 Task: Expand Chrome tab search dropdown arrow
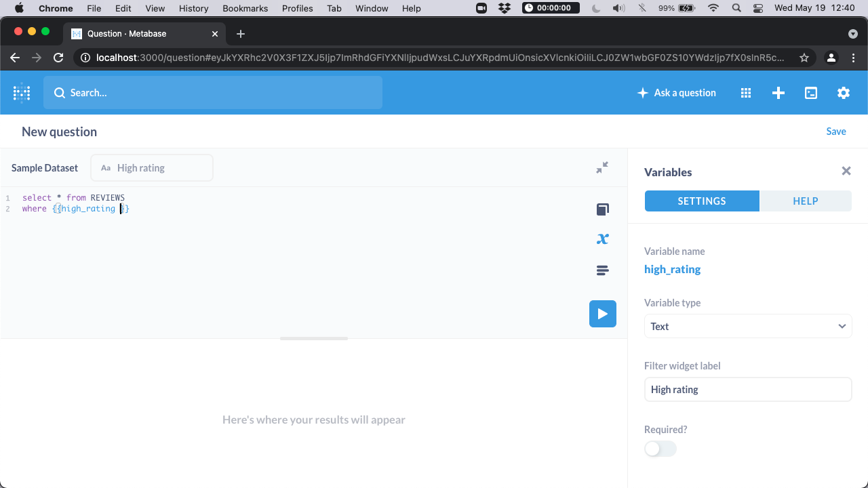[x=853, y=34]
